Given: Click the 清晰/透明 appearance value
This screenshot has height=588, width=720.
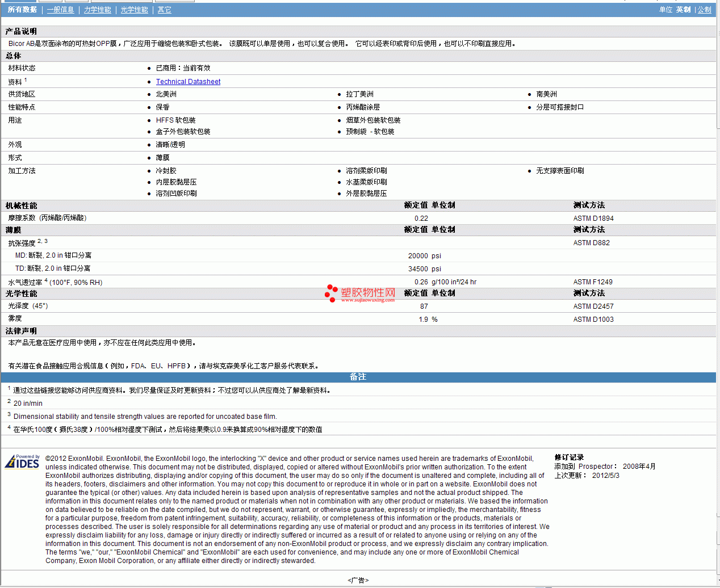Looking at the screenshot, I should 170,145.
